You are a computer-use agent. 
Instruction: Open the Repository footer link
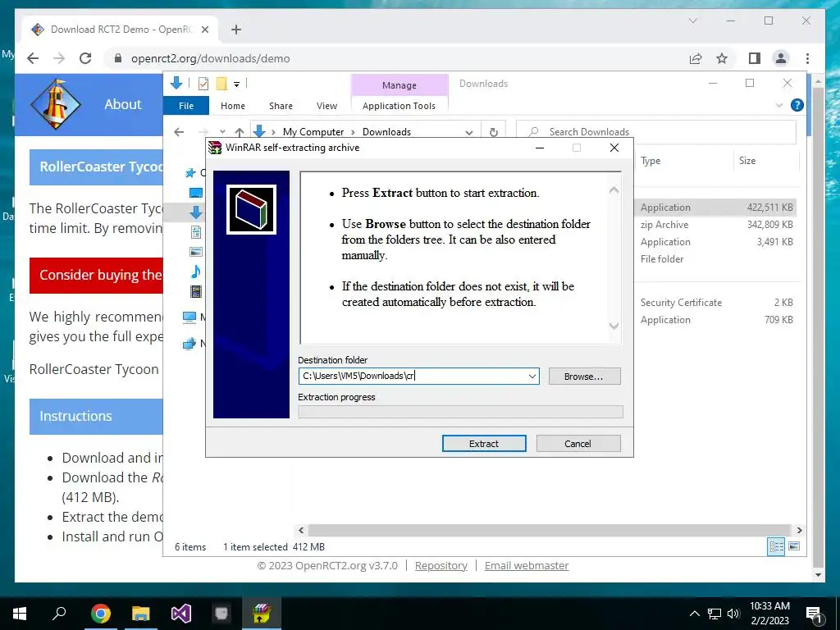click(x=441, y=566)
